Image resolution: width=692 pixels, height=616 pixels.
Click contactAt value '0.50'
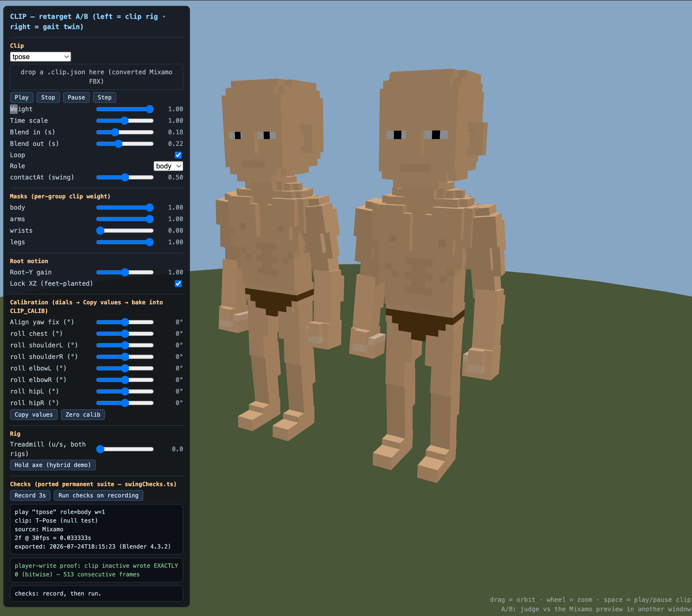(175, 177)
